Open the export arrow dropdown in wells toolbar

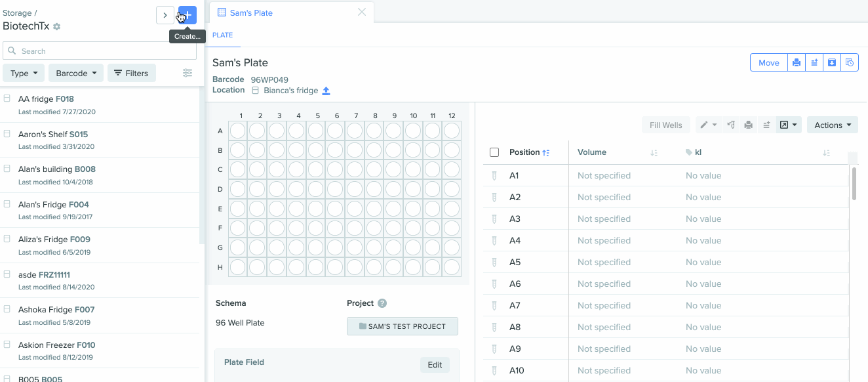789,125
